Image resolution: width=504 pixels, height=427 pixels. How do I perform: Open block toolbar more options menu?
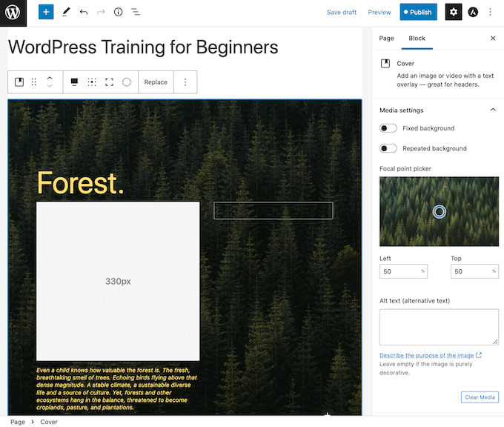pyautogui.click(x=185, y=82)
